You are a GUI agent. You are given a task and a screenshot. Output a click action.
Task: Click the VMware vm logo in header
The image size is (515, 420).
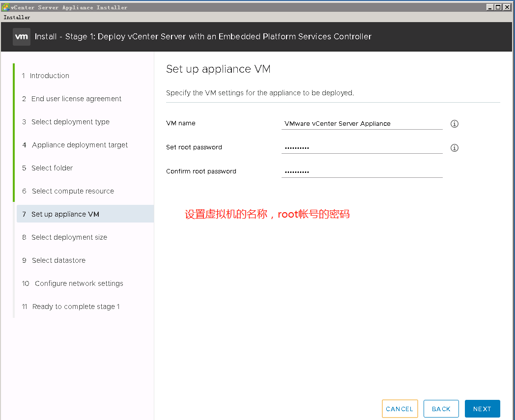[22, 36]
